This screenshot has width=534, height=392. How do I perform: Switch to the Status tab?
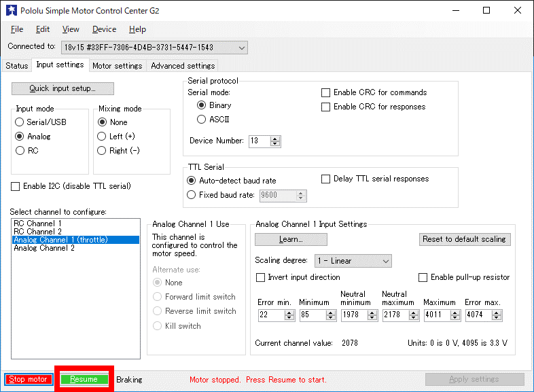point(17,66)
